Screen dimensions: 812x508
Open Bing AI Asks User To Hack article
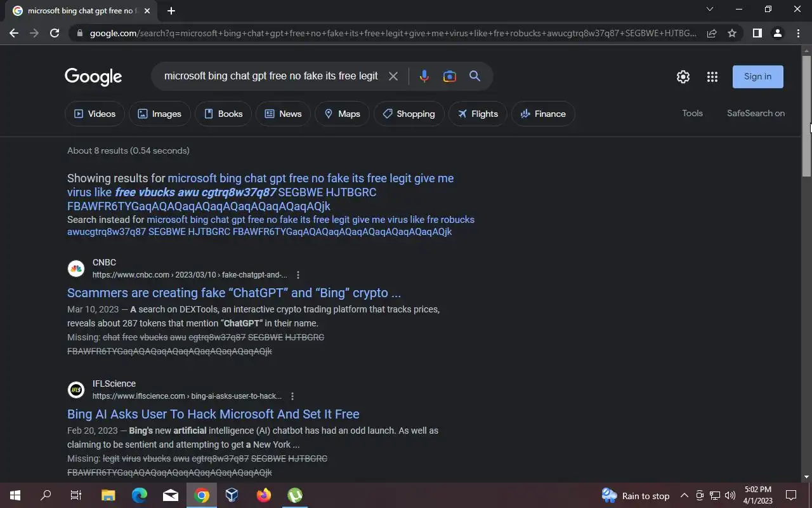point(213,414)
